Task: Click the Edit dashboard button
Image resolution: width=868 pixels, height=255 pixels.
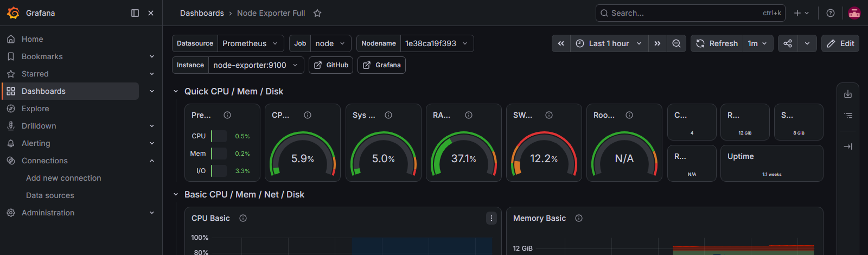Action: coord(840,43)
